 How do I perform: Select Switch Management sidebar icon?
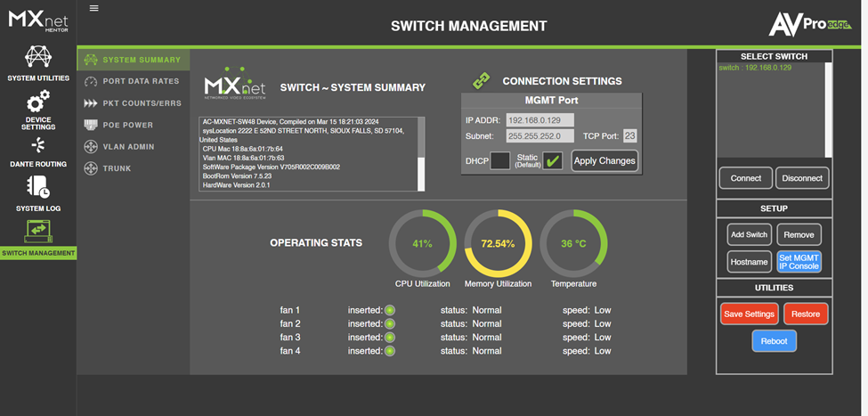coord(38,232)
